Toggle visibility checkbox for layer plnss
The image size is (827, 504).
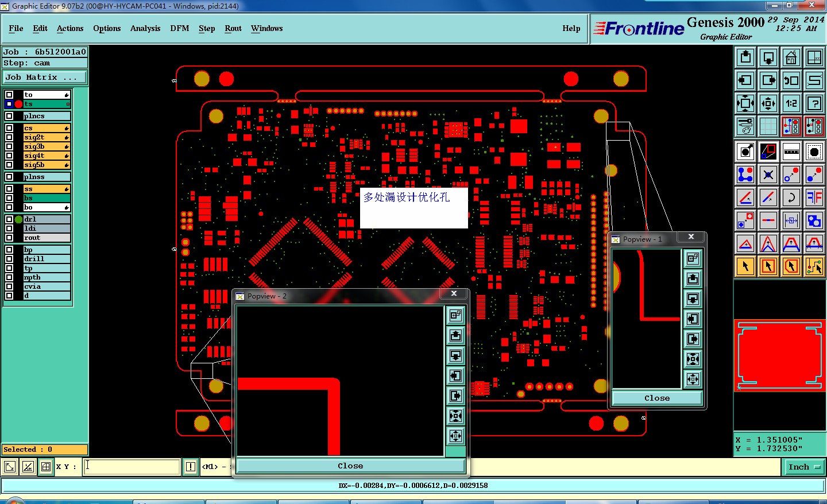pyautogui.click(x=9, y=177)
